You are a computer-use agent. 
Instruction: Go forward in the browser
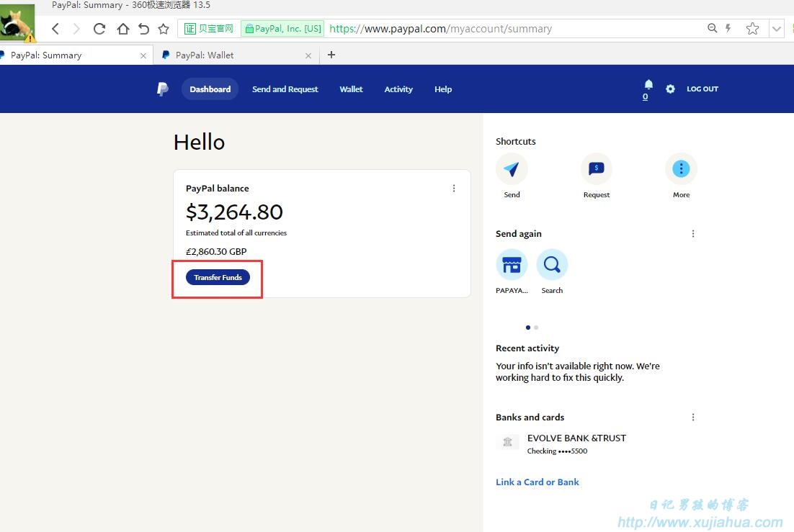[76, 29]
